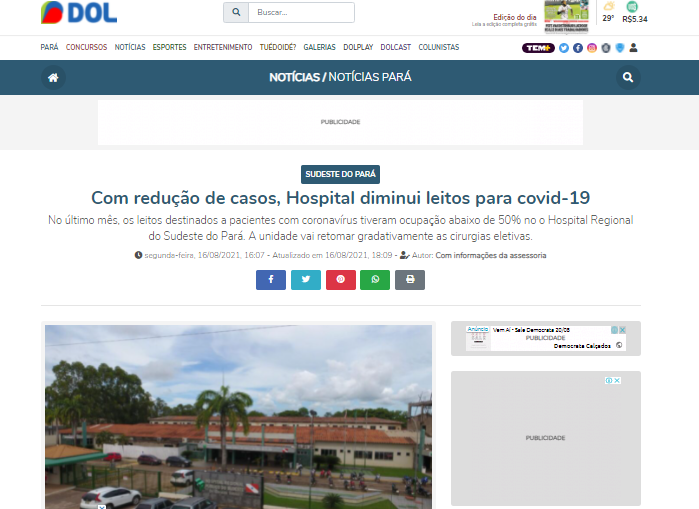The width and height of the screenshot is (699, 509).
Task: Select the Concursos menu item
Action: pos(86,48)
